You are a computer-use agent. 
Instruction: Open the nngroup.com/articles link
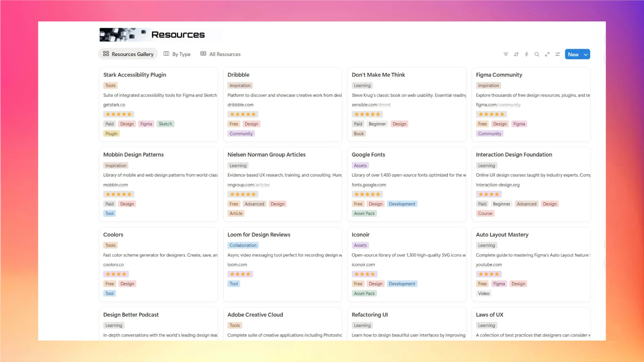(249, 185)
